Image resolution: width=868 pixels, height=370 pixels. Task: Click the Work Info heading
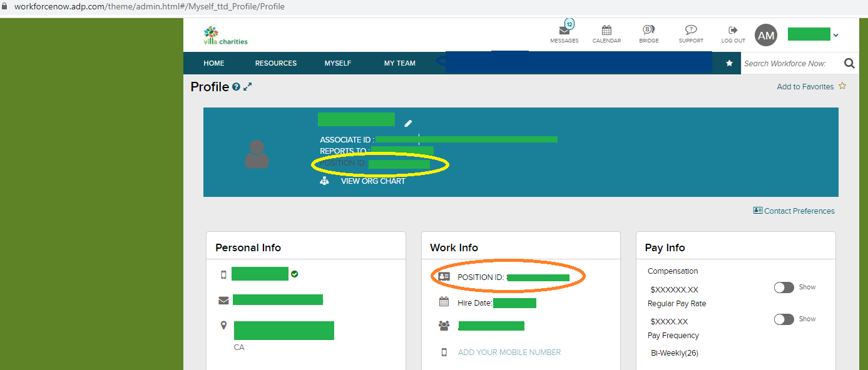(x=454, y=247)
